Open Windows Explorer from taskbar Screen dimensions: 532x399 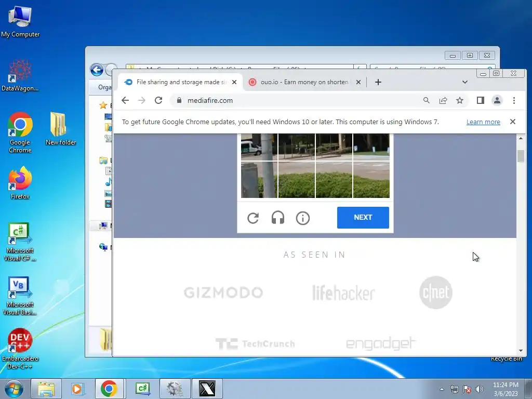(x=46, y=389)
